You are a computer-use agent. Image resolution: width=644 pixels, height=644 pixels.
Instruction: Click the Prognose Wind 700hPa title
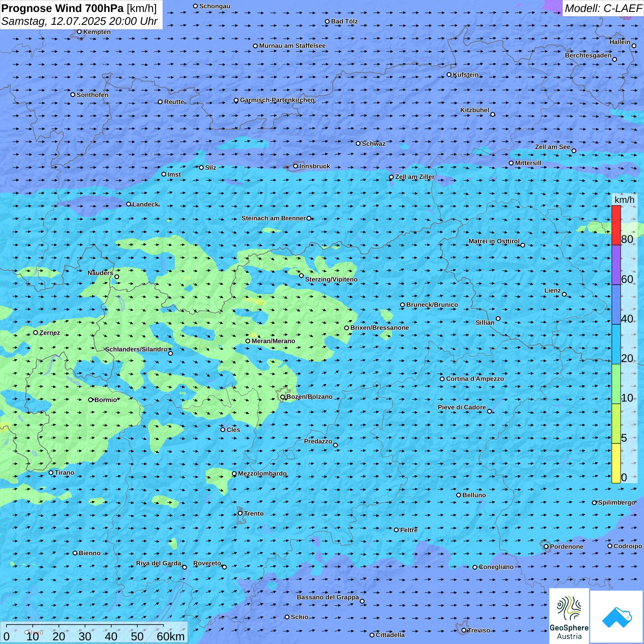click(63, 8)
